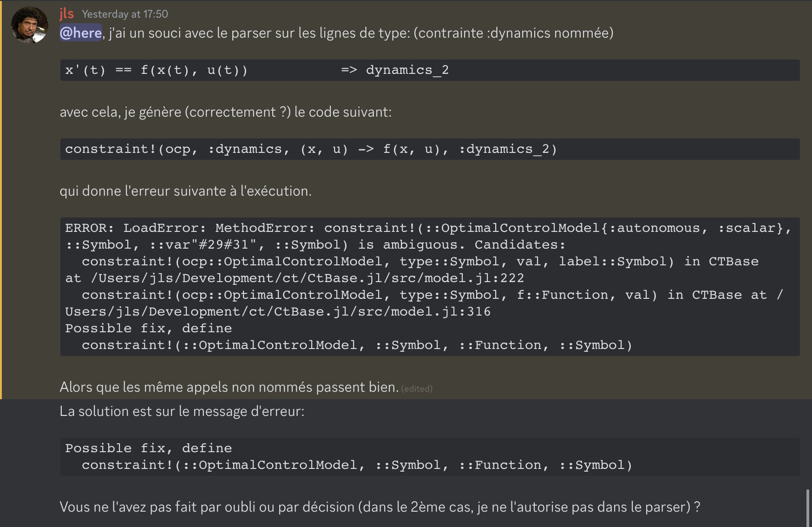Click the (edited) indicator after the message

(417, 389)
